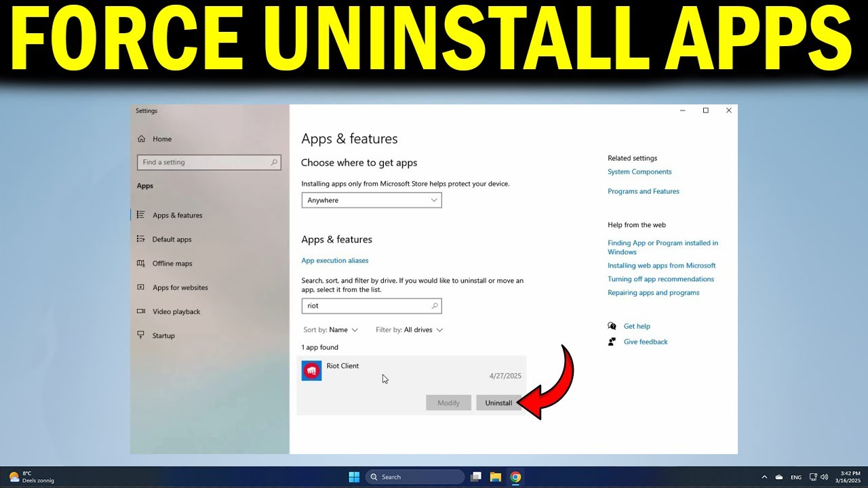868x488 pixels.
Task: Click the Riot Client app icon
Action: 312,371
